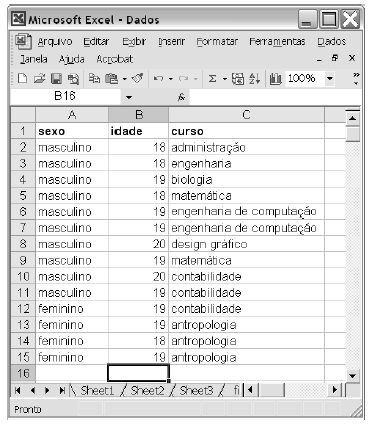
Task: Click the Format Painter brush icon
Action: coord(138,79)
